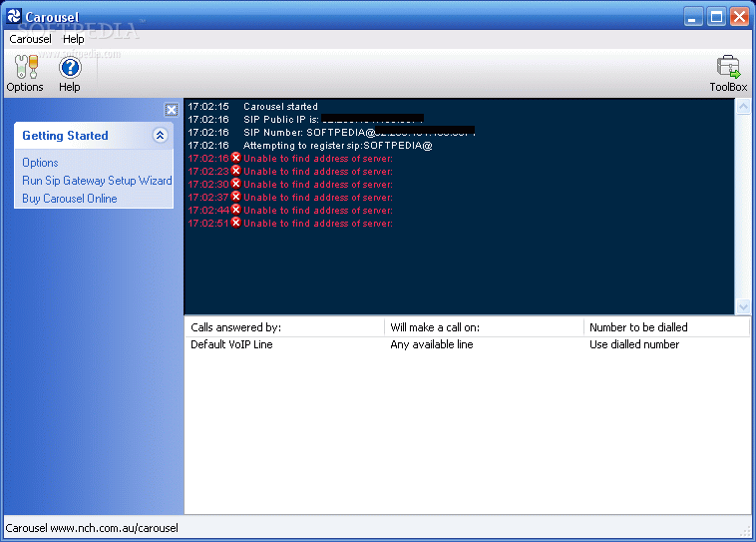Select the SIP Public IP log line
Image resolution: width=756 pixels, height=542 pixels.
click(x=305, y=119)
